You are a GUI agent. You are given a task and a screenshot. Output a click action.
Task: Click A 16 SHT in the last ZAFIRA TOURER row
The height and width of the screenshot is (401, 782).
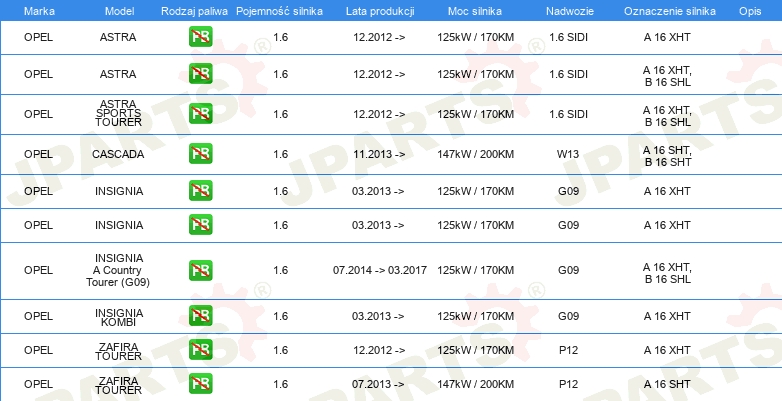pyautogui.click(x=667, y=384)
